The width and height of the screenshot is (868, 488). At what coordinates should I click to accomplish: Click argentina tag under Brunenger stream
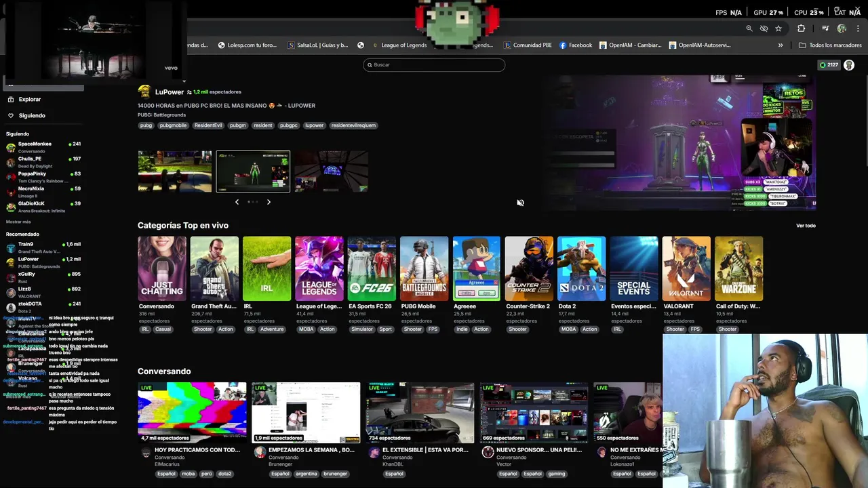(x=307, y=474)
